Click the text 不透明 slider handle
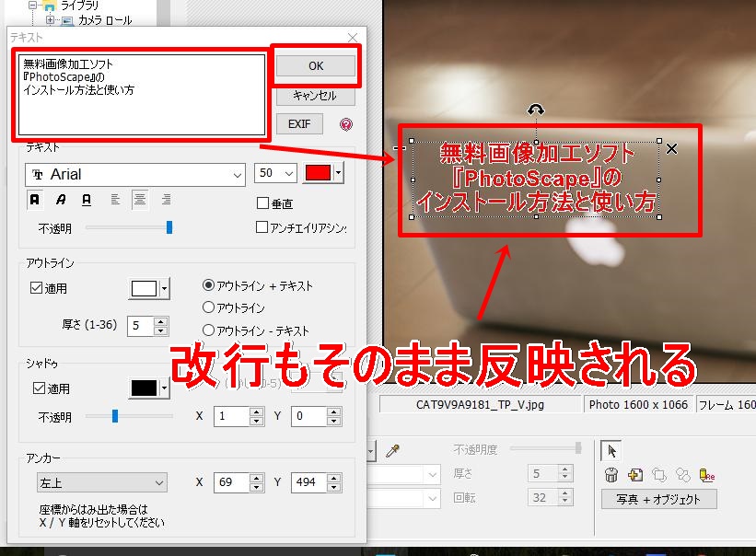Viewport: 756px width, 556px height. [x=169, y=227]
